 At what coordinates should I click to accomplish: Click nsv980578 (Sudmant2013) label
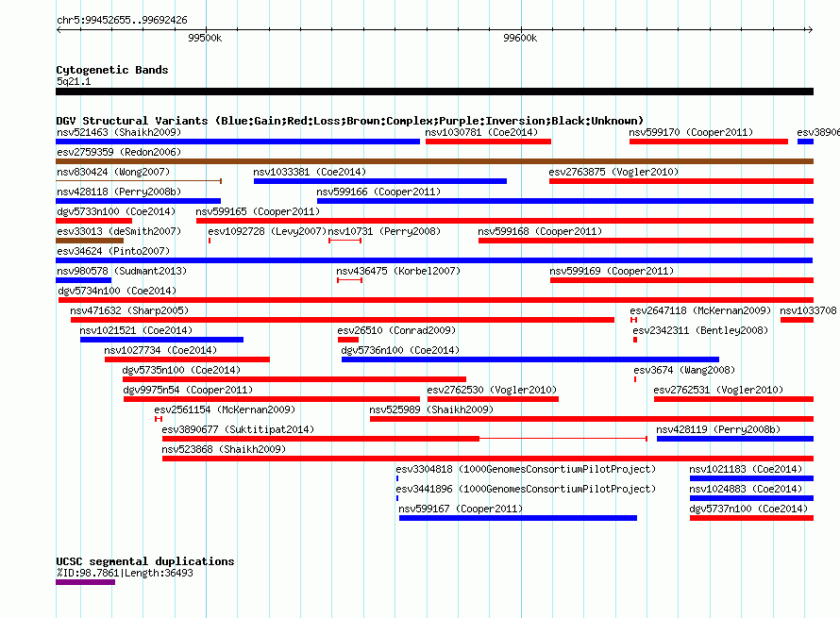(122, 271)
